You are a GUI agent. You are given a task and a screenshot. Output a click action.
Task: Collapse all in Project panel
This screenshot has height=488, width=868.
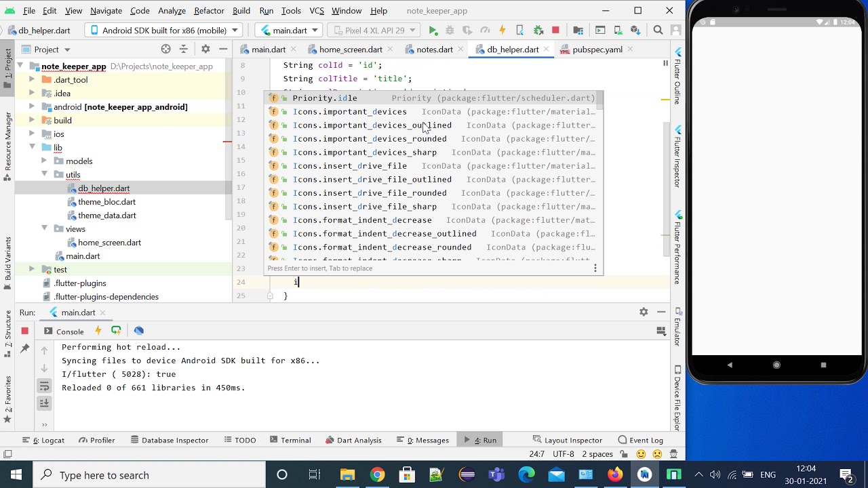[x=183, y=49]
